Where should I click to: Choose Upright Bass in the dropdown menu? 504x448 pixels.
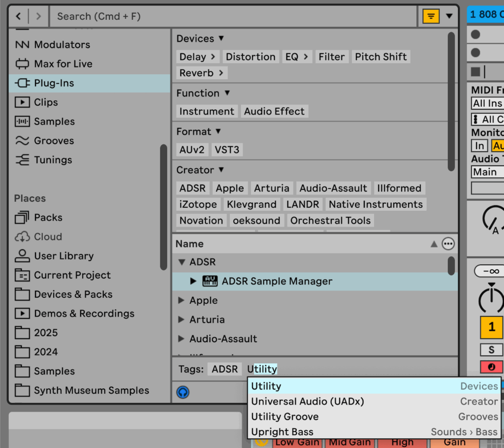click(282, 432)
